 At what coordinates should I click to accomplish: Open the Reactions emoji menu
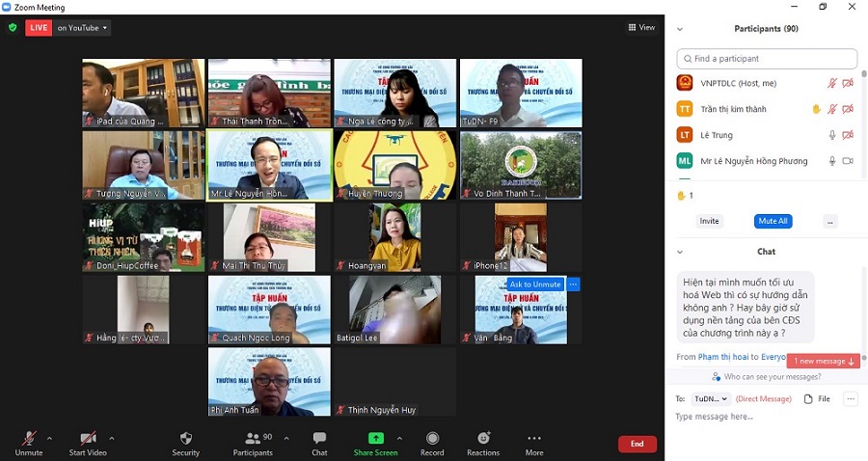click(483, 439)
